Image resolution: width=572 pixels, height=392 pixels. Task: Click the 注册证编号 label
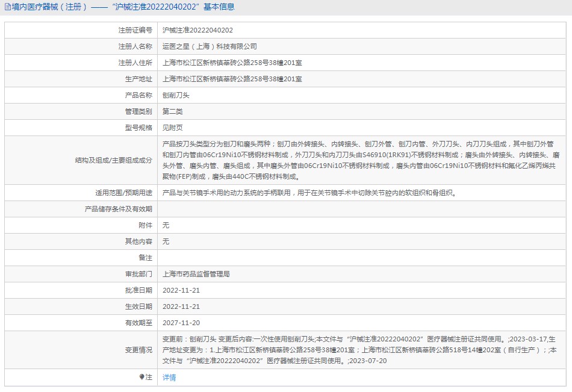point(135,30)
